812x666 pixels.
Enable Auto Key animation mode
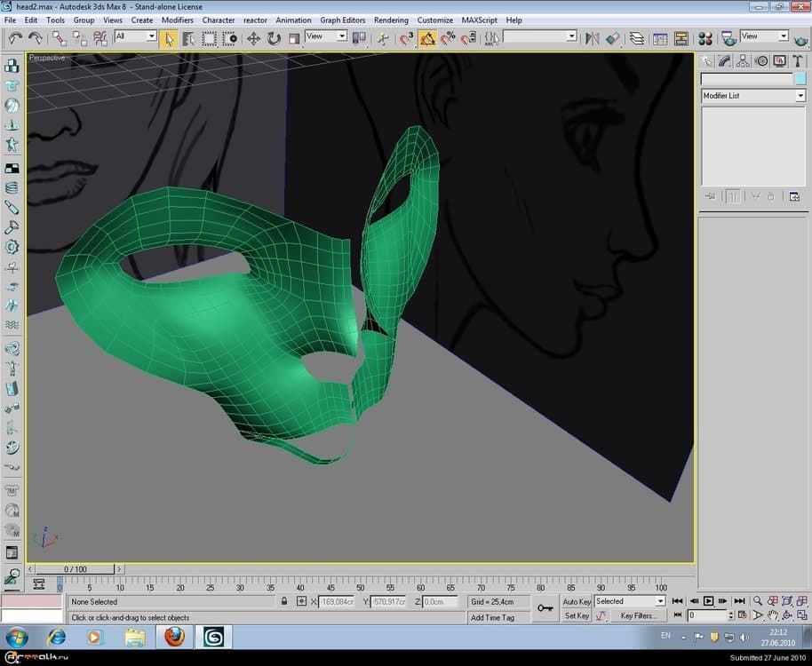click(x=578, y=601)
